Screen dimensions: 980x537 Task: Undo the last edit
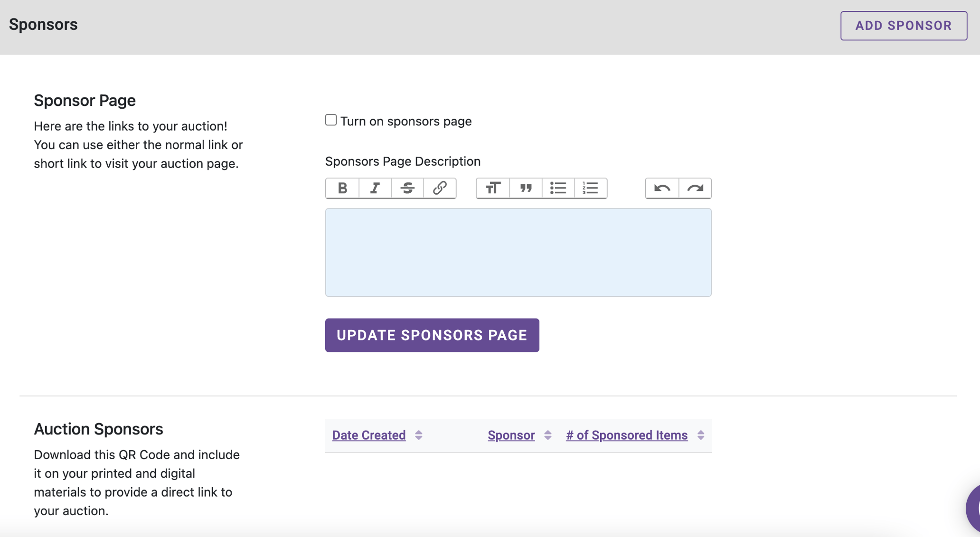662,188
